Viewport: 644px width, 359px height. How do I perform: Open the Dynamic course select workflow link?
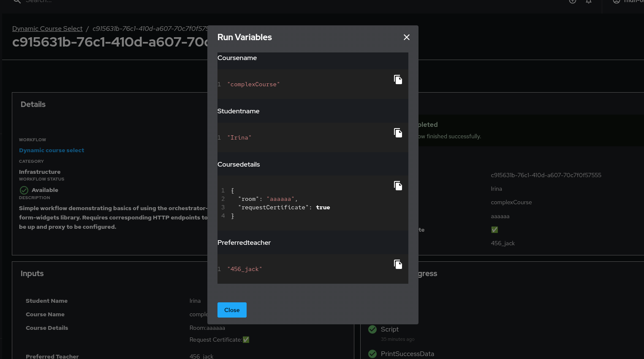(x=52, y=151)
